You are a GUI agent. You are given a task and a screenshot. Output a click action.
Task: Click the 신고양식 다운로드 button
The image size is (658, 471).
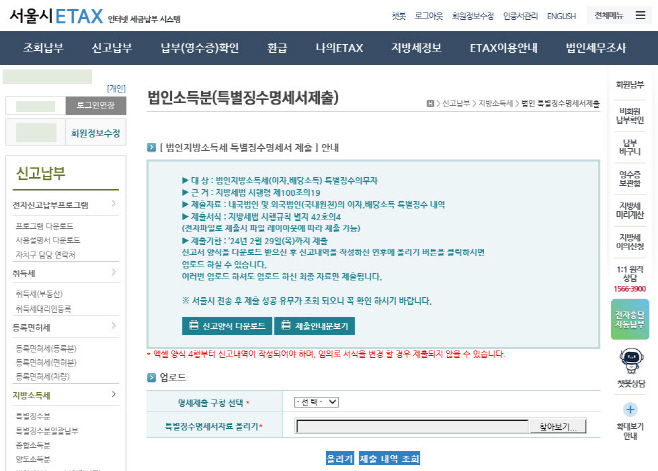click(227, 326)
